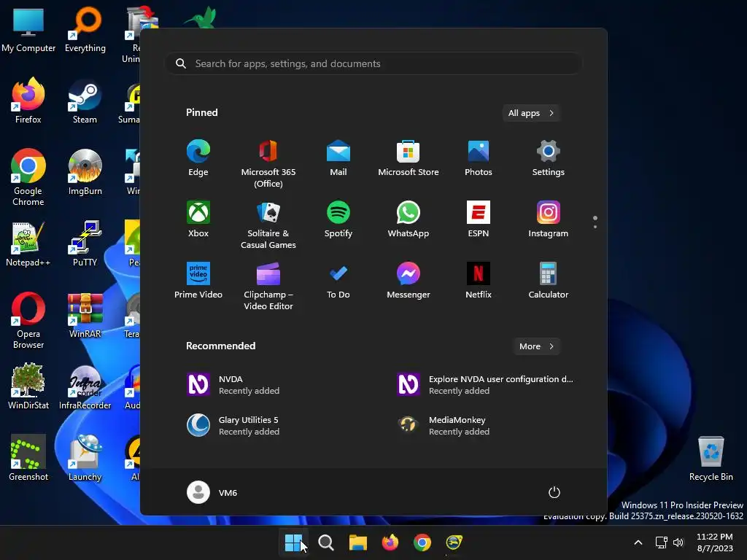Screen dimensions: 747x560
Task: Select ImgBurn desktop shortcut
Action: click(x=85, y=172)
